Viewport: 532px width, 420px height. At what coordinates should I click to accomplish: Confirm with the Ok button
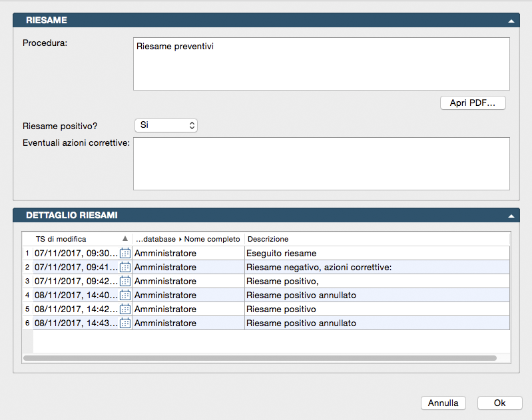click(499, 403)
